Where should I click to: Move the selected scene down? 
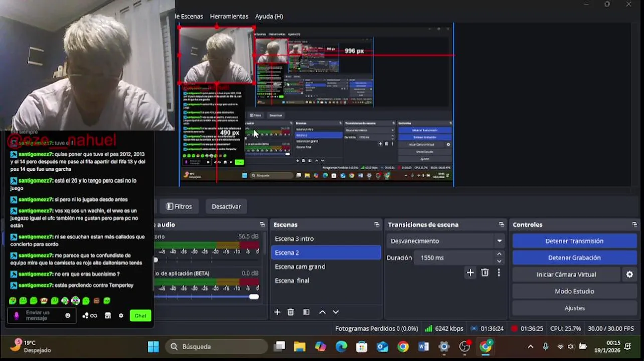click(x=336, y=312)
